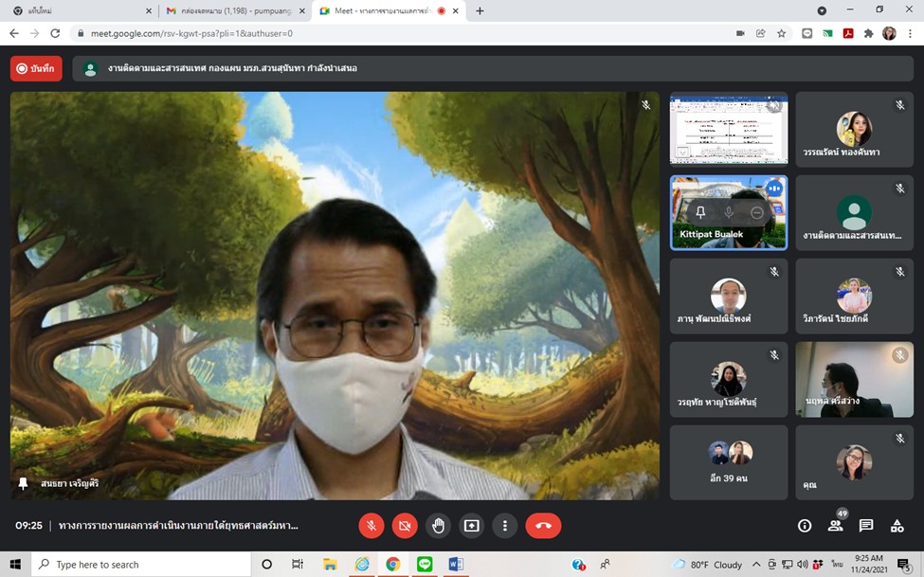Image resolution: width=924 pixels, height=577 pixels.
Task: Show the participants list with 49 people
Action: 835,526
